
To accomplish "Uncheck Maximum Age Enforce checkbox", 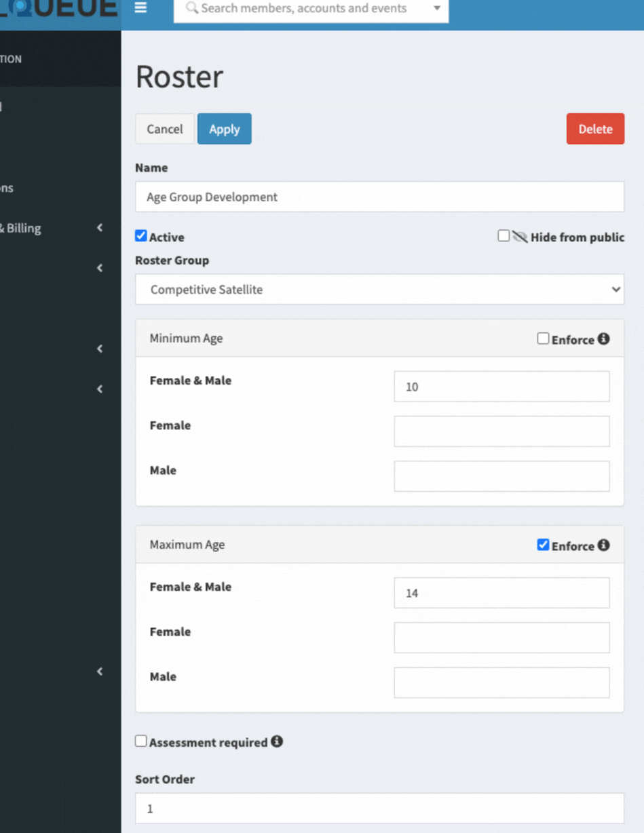I will [x=543, y=545].
